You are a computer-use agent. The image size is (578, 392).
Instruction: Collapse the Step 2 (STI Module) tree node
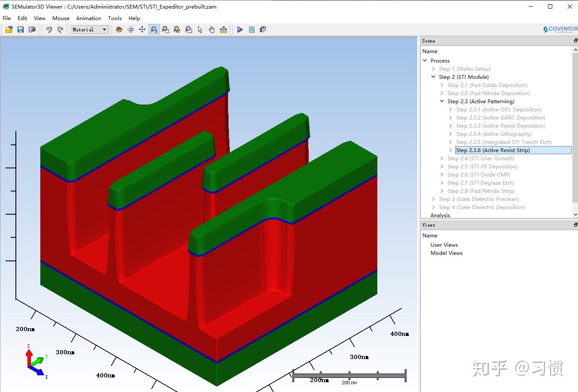[x=433, y=77]
